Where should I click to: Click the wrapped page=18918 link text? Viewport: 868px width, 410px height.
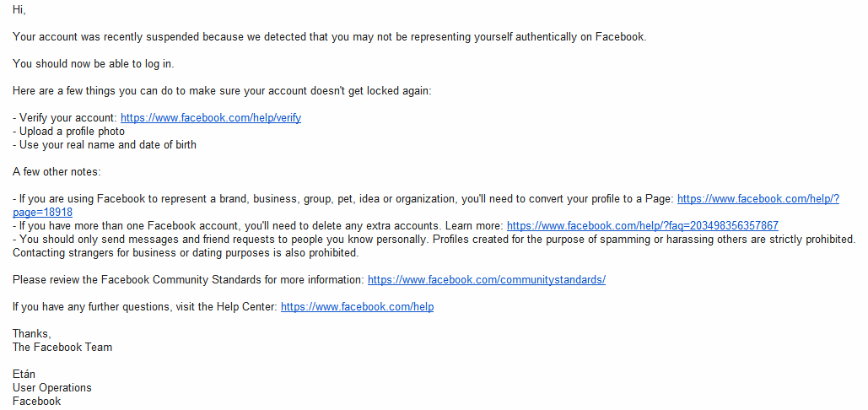[43, 213]
